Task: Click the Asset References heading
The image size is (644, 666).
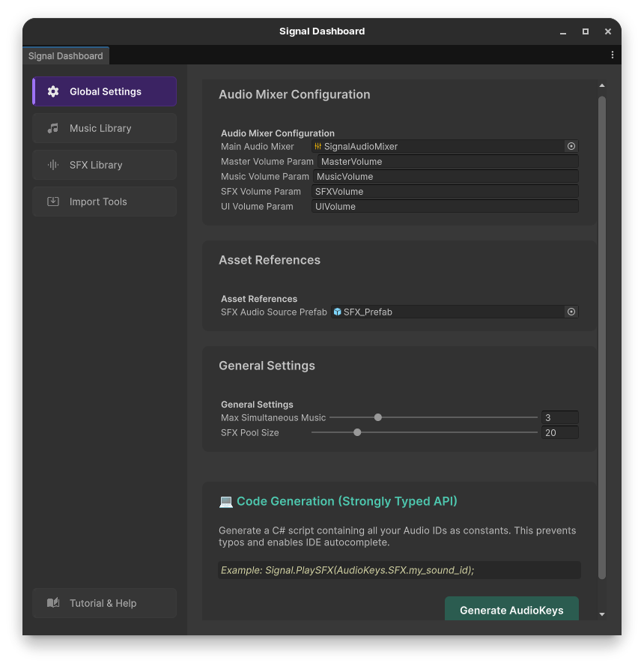Action: tap(270, 260)
